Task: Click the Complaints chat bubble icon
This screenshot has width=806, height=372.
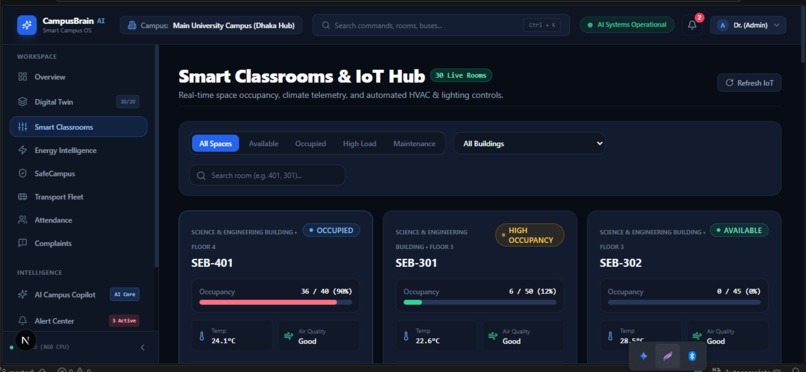Action: point(23,243)
